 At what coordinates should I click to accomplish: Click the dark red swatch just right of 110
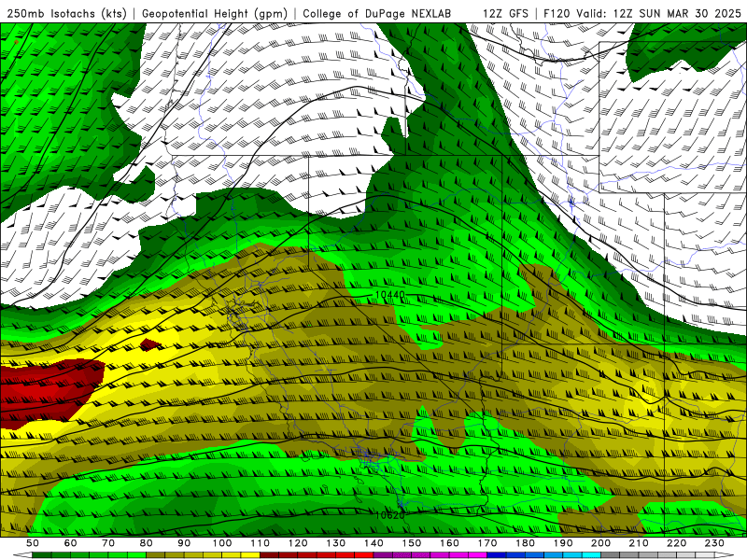269,555
